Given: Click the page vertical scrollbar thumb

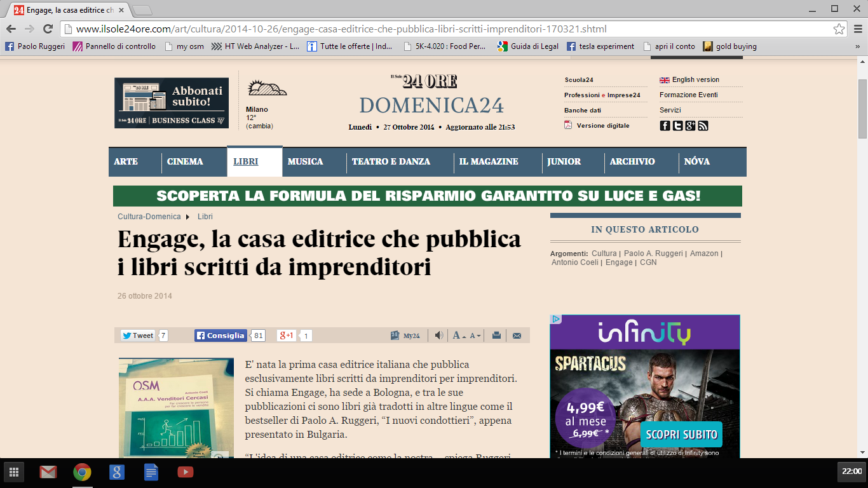Looking at the screenshot, I should (x=862, y=109).
